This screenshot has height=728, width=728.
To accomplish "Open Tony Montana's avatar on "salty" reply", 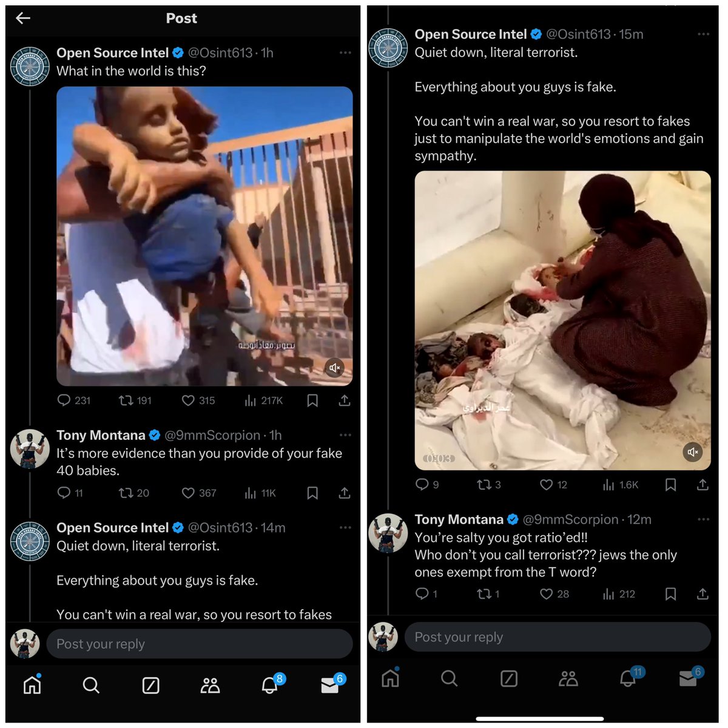I will pyautogui.click(x=388, y=533).
